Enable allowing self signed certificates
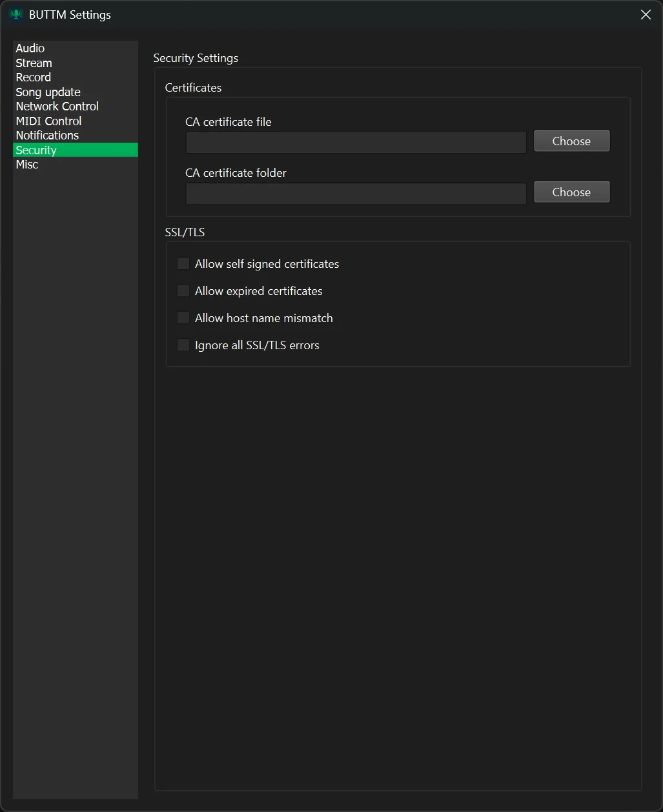The image size is (663, 812). click(183, 263)
